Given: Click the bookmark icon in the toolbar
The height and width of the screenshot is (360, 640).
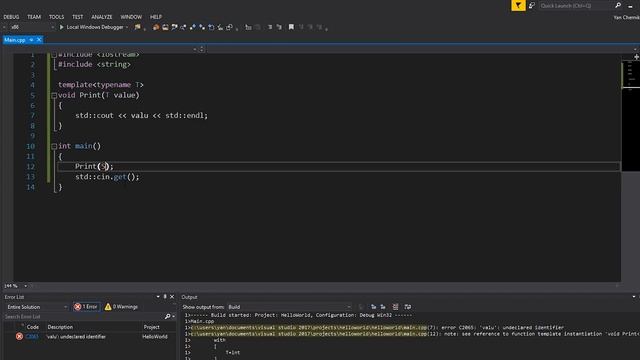Looking at the screenshot, I should point(291,27).
